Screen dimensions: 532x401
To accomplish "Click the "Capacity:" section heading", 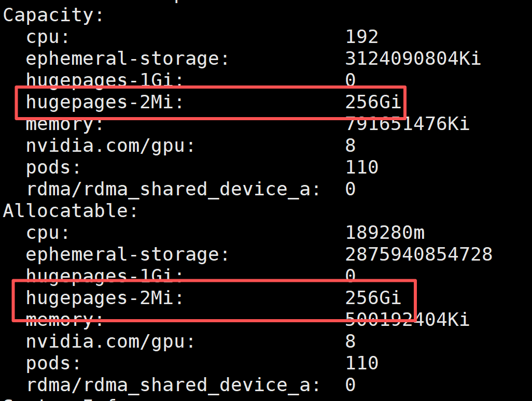I will (54, 15).
